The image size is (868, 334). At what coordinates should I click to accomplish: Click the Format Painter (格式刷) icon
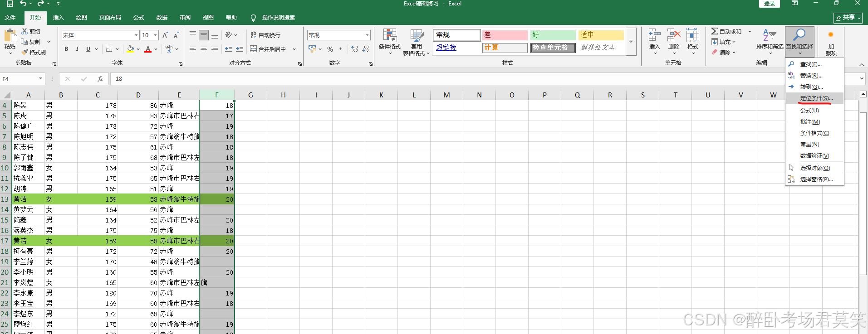pos(25,52)
